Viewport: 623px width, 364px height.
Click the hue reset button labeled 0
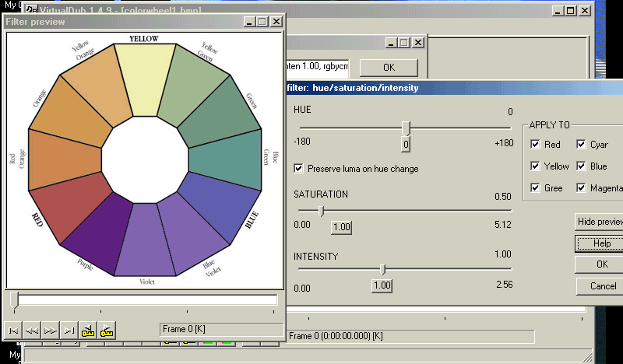pos(406,145)
